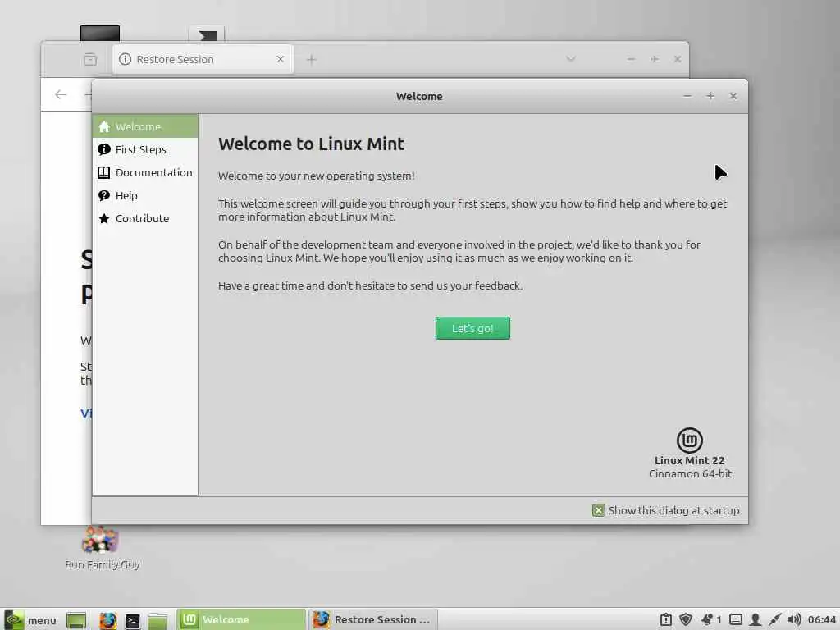Screen dimensions: 840x630
Task: Click the Firefox View icon left of the tab
Action: (x=90, y=59)
